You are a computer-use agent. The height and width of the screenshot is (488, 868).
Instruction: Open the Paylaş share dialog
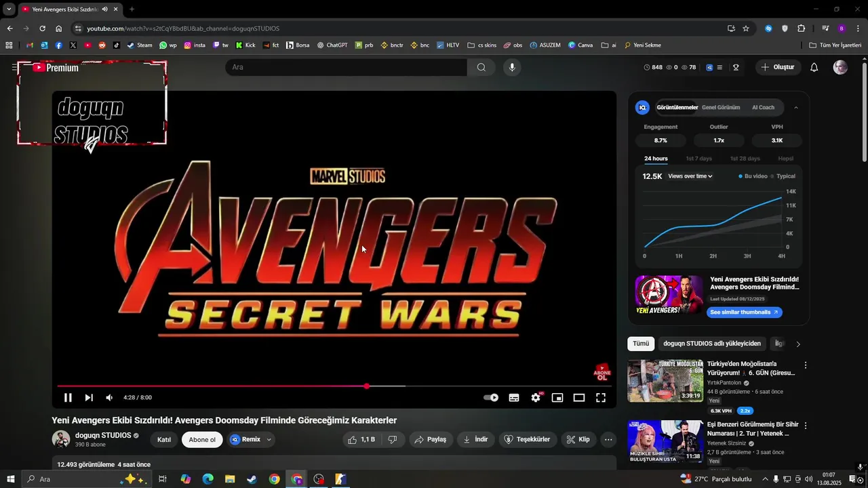pyautogui.click(x=431, y=439)
